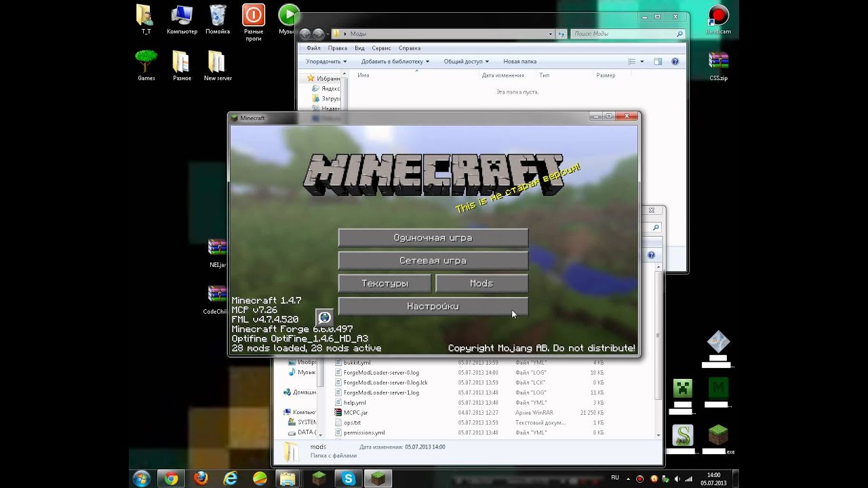Open Настройки in Minecraft main menu

pyautogui.click(x=433, y=306)
